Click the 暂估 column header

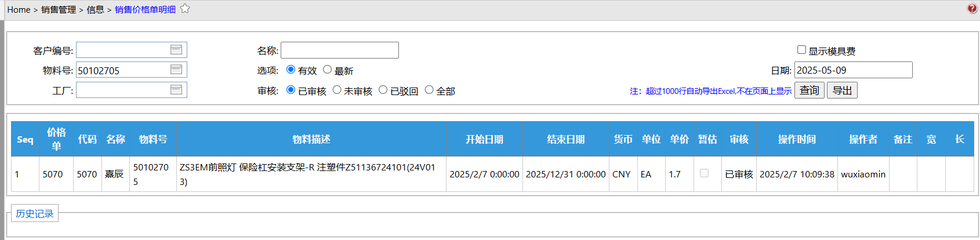point(707,139)
